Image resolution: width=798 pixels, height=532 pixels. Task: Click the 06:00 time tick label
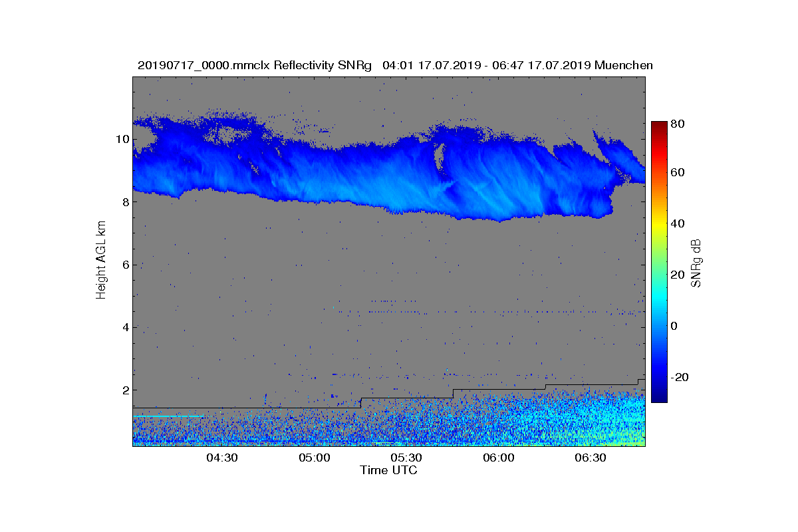pos(498,458)
